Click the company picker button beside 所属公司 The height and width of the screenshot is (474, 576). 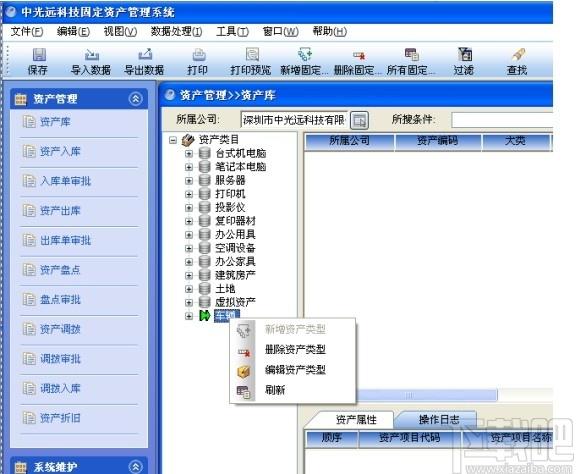(359, 120)
